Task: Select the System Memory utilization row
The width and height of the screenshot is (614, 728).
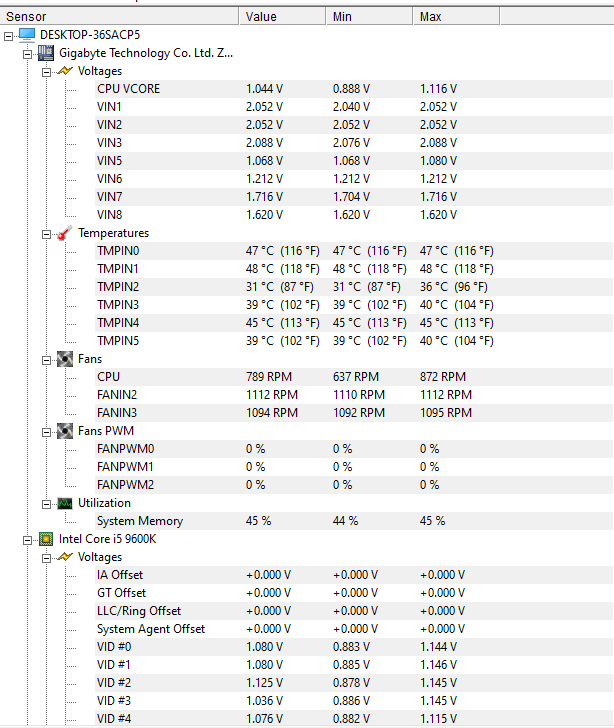Action: [x=354, y=521]
